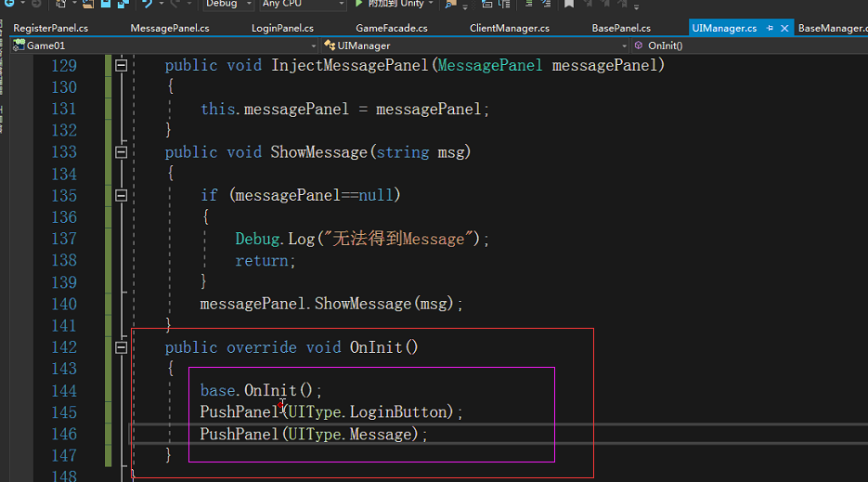Switch to the GameFacade.cs tab
Screen dimensions: 868x482
point(392,28)
